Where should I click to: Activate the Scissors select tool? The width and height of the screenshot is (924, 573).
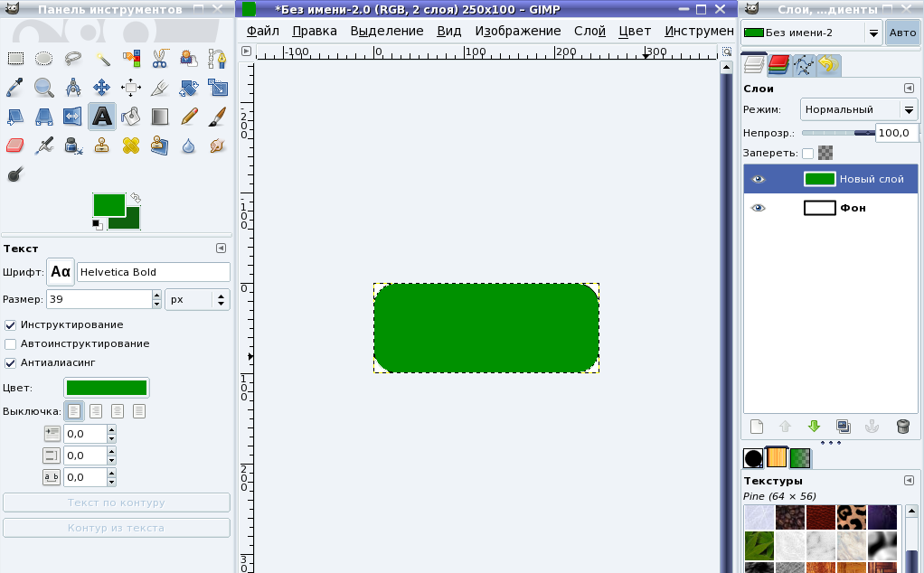click(x=160, y=59)
